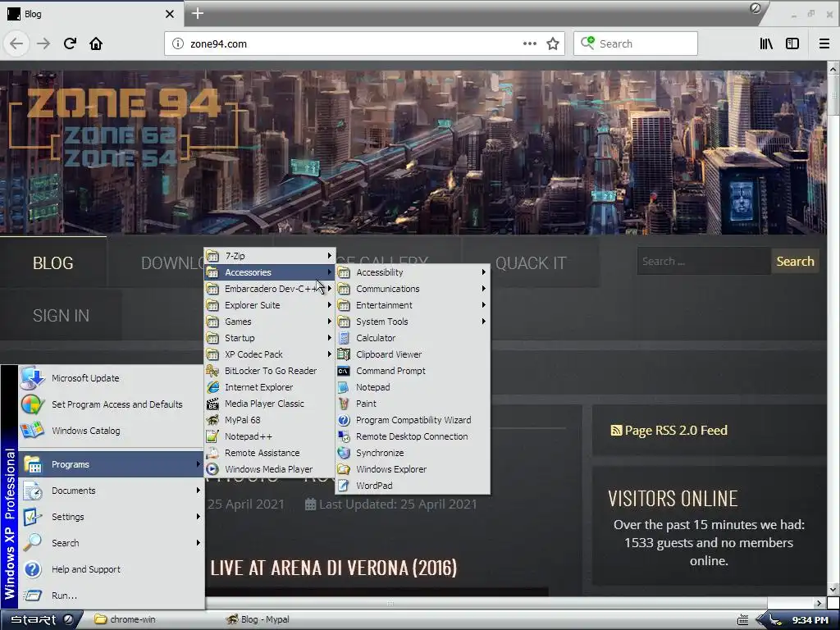Expand the Embarcadero Dev-C++ submenu
This screenshot has height=630, width=840.
point(270,289)
